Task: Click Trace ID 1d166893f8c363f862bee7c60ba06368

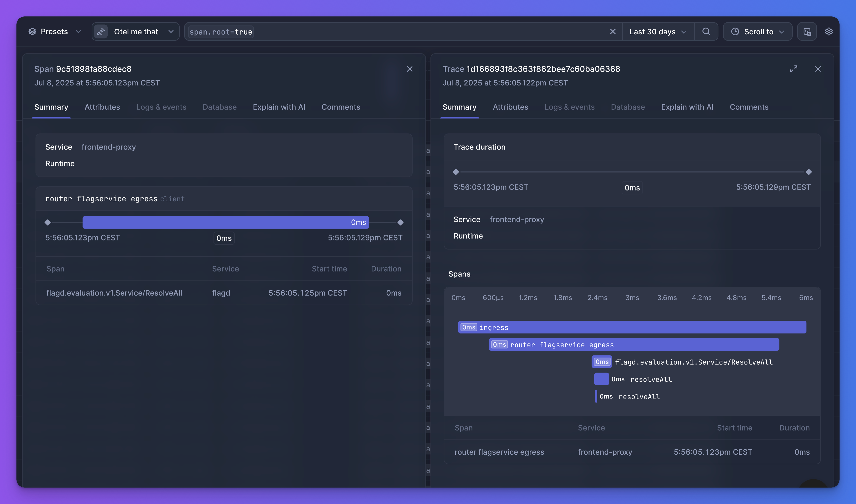Action: click(x=543, y=69)
